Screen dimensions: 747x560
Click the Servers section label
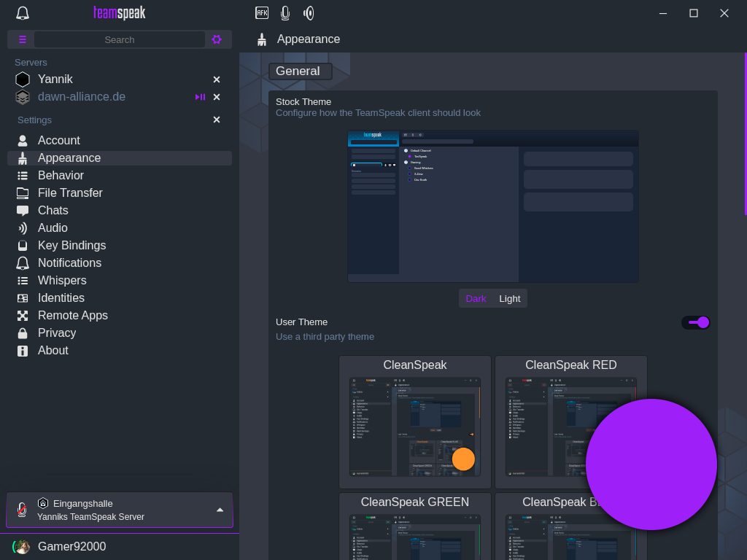(31, 63)
